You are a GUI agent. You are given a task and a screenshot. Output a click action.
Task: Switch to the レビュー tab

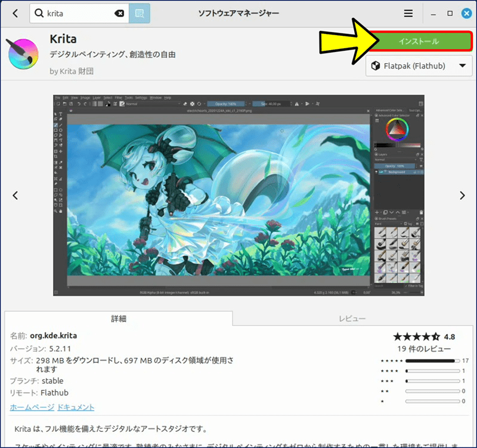pyautogui.click(x=352, y=319)
